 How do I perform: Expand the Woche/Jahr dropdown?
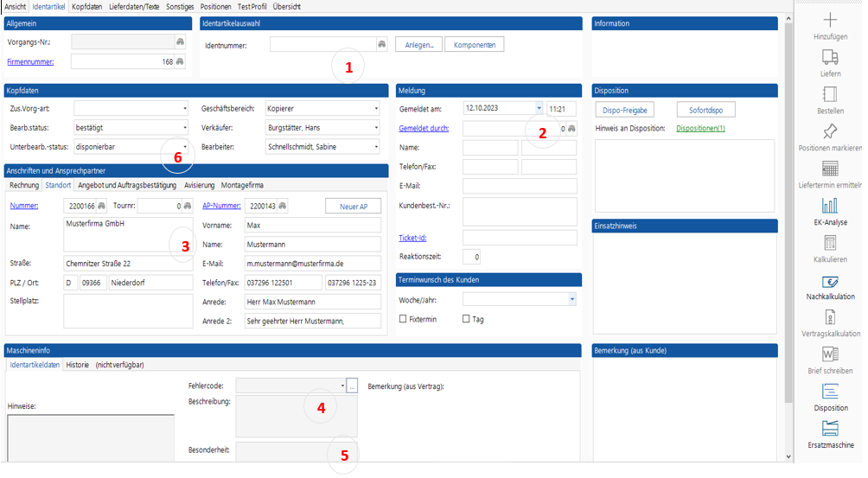click(x=571, y=299)
